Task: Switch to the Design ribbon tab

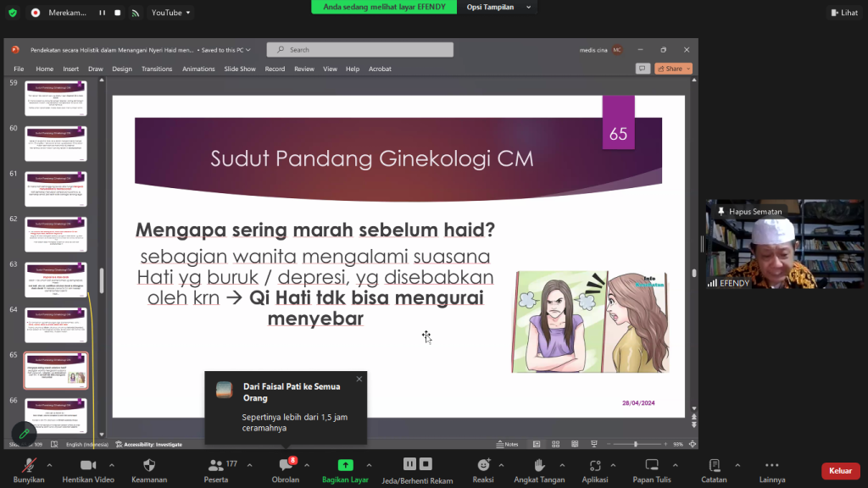Action: pyautogui.click(x=122, y=69)
